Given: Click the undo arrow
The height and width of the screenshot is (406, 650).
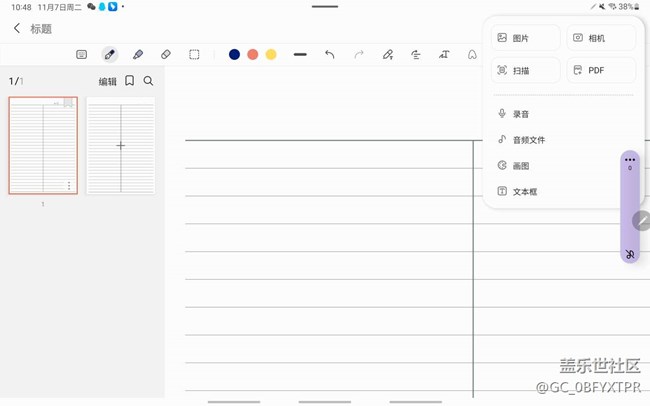Looking at the screenshot, I should 330,54.
